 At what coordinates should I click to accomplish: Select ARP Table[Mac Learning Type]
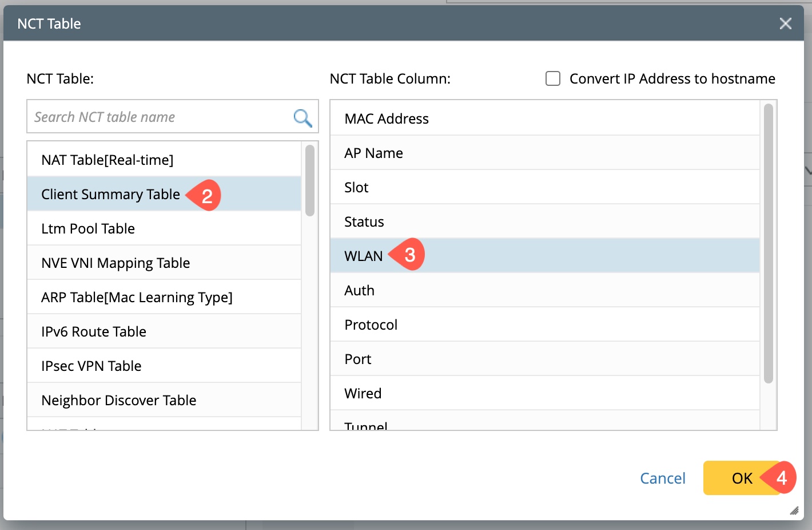(137, 297)
